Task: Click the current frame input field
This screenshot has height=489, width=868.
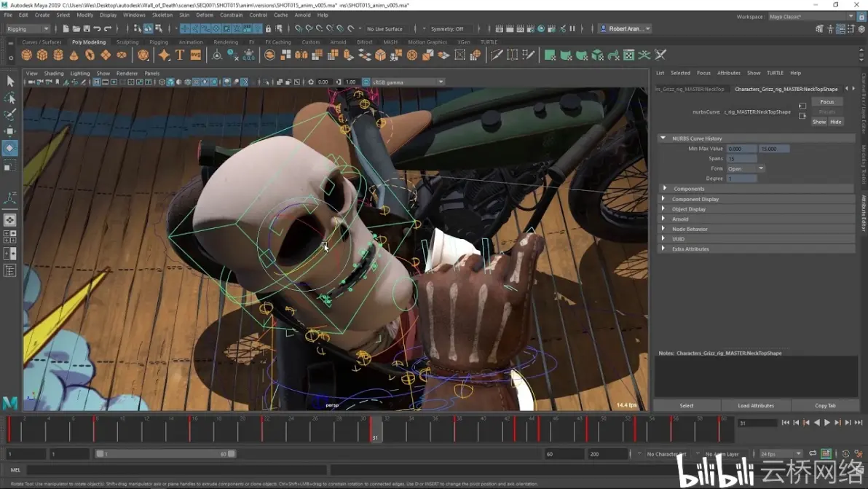Action: point(757,423)
